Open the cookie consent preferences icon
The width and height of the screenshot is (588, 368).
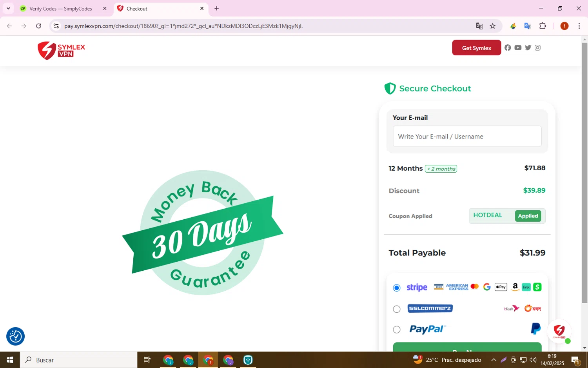coord(15,336)
